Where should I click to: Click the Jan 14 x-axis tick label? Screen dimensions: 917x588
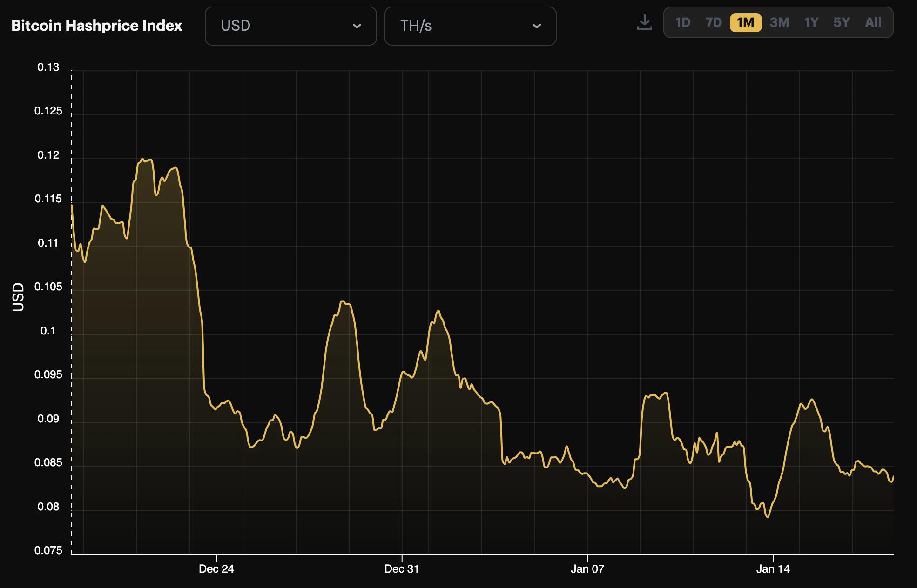[773, 568]
